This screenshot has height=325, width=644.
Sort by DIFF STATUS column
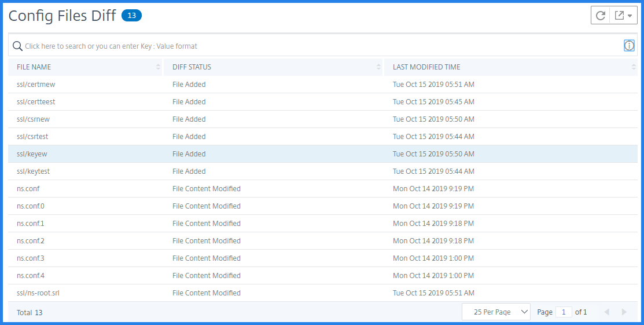(x=378, y=67)
